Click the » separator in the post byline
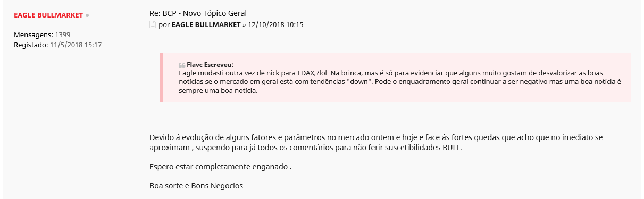 point(245,25)
